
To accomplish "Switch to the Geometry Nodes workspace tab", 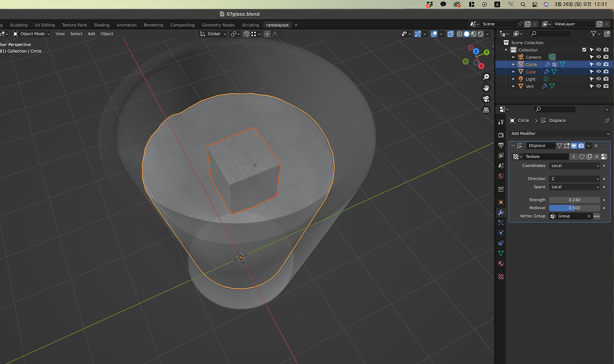I will pos(218,25).
